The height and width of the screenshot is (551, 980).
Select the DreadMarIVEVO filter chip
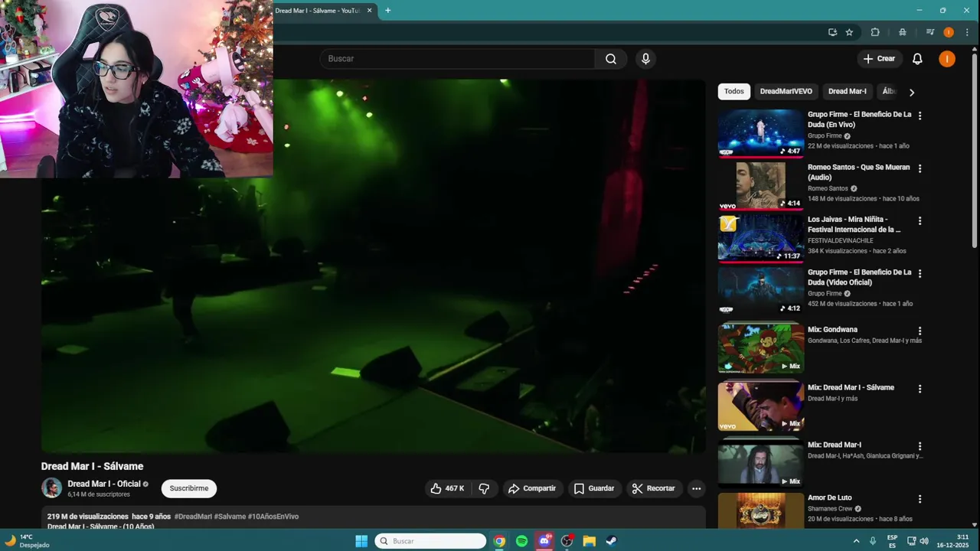(x=786, y=91)
